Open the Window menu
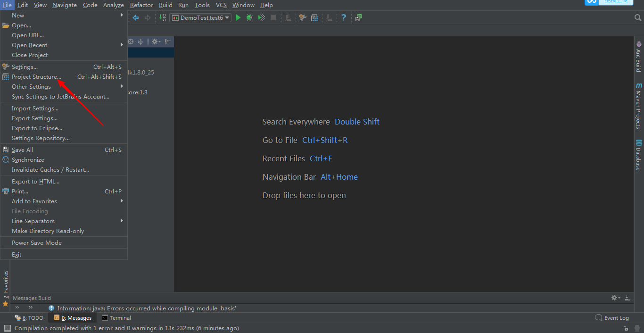 click(x=244, y=5)
